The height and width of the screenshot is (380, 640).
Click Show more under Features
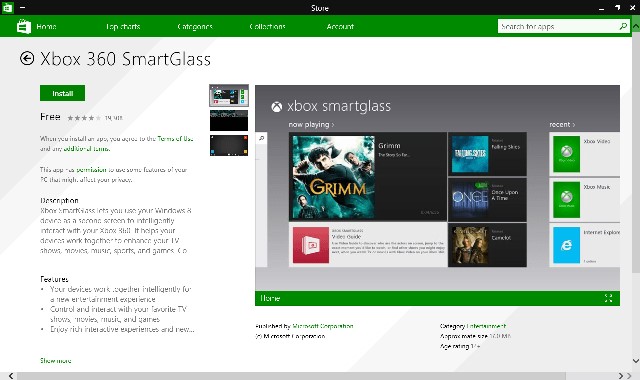pos(56,360)
